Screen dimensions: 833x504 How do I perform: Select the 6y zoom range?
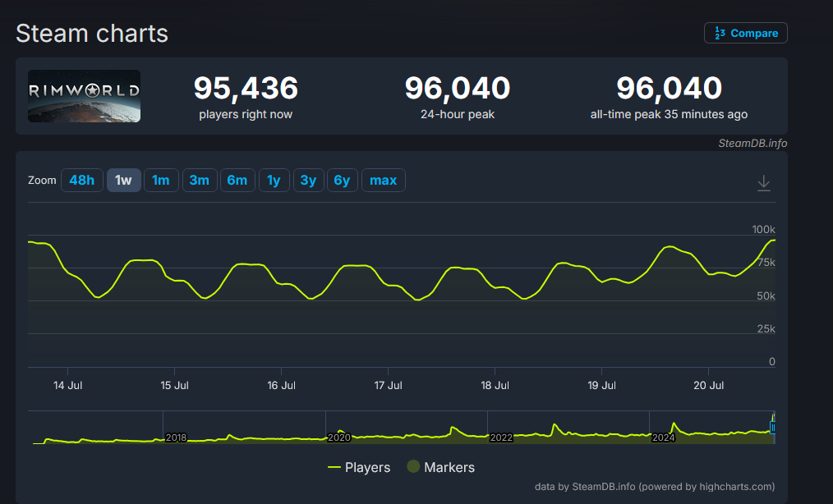pos(342,180)
